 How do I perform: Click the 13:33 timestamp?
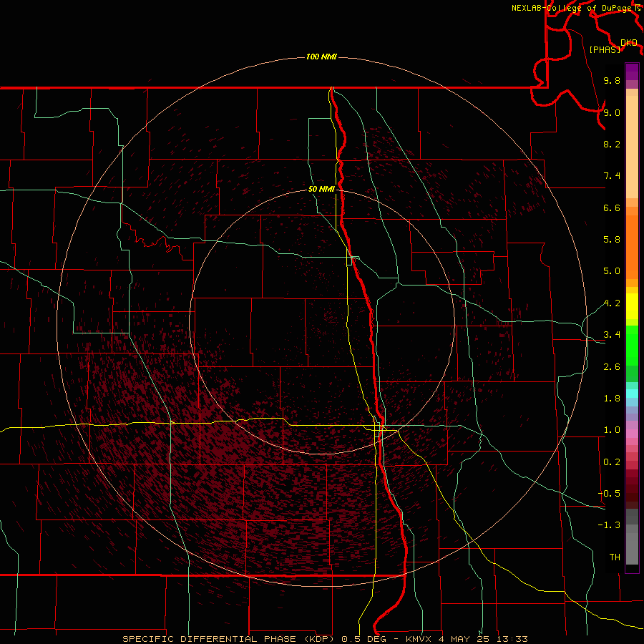[512, 639]
